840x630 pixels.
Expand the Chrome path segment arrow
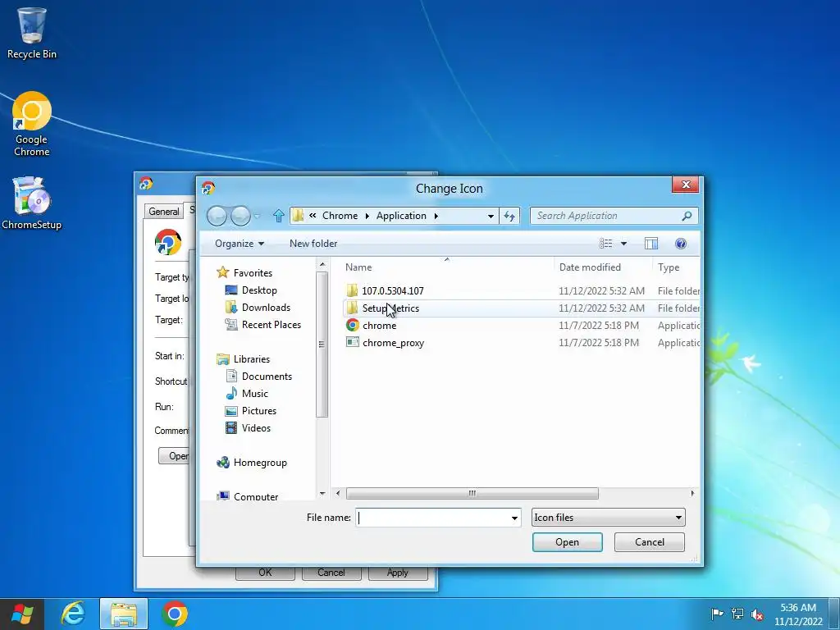click(367, 216)
